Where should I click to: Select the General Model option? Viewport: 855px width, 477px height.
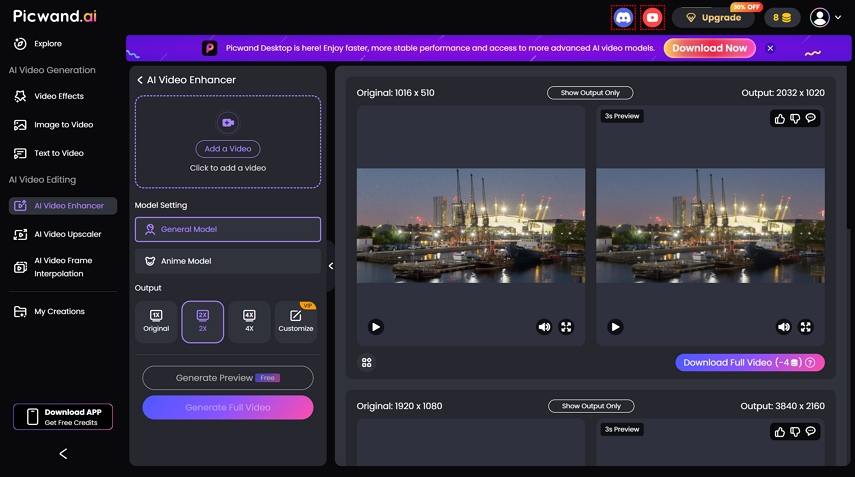[228, 230]
